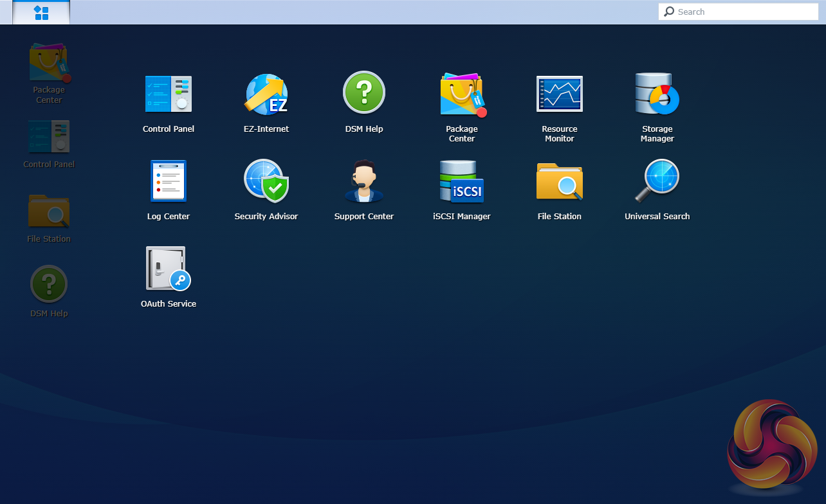Click the dimmed Package Center desktop shortcut
Viewport: 826px width, 504px height.
49,64
